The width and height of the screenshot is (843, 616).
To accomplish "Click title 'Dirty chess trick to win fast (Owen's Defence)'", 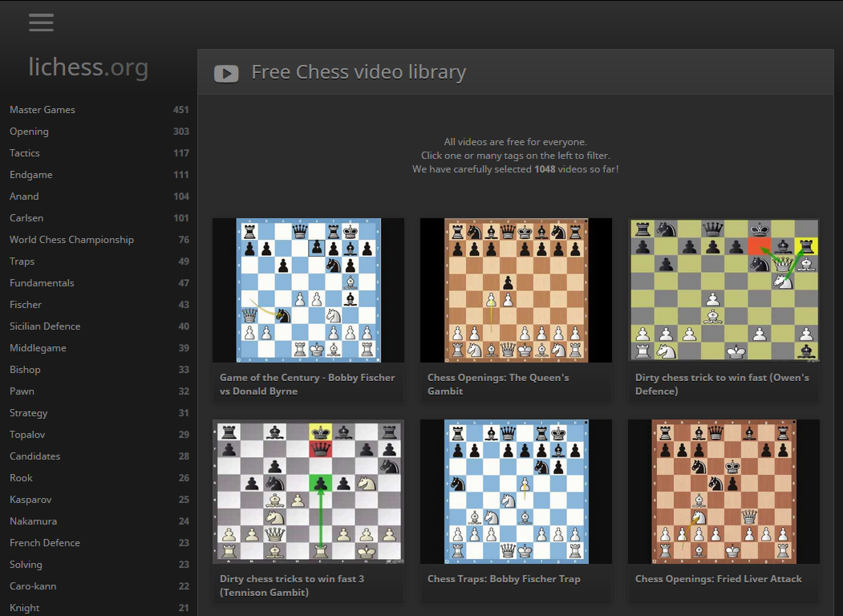I will tap(722, 384).
